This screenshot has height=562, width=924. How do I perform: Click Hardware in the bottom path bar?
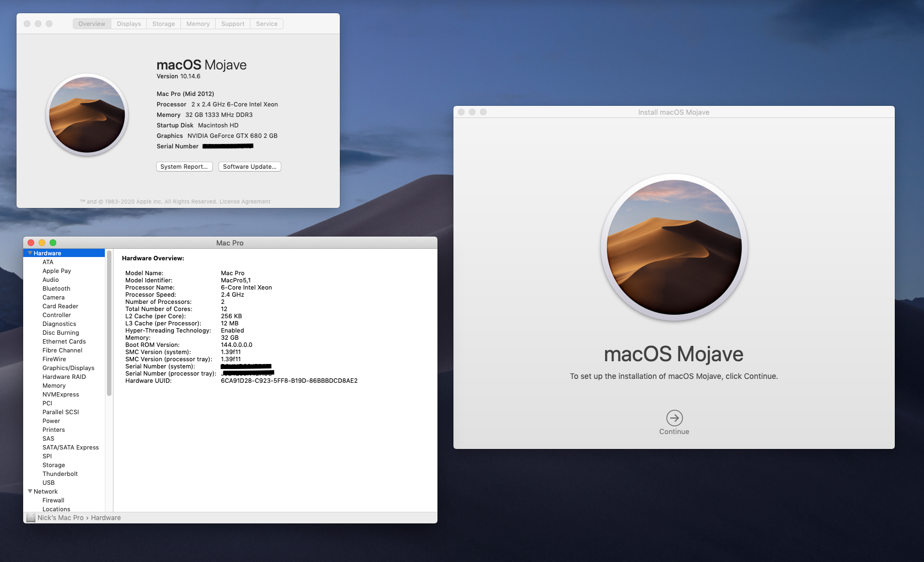tap(106, 518)
